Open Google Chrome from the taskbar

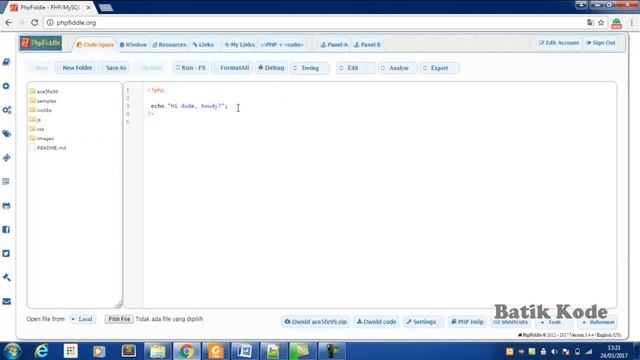pos(187,351)
